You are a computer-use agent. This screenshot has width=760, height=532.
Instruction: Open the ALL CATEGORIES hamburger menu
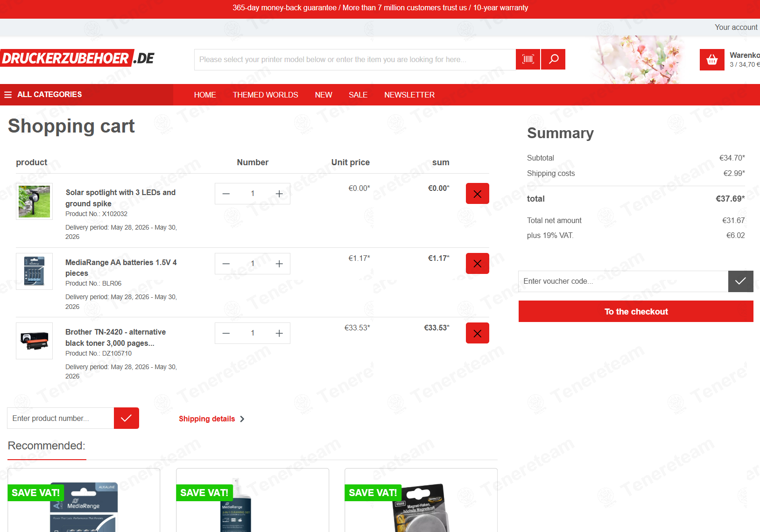(43, 95)
